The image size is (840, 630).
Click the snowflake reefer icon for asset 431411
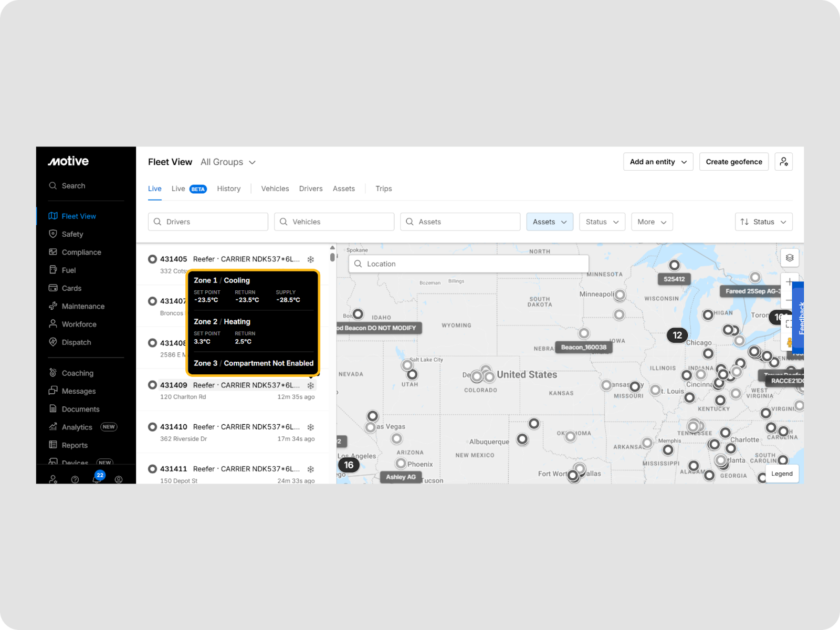pos(311,469)
